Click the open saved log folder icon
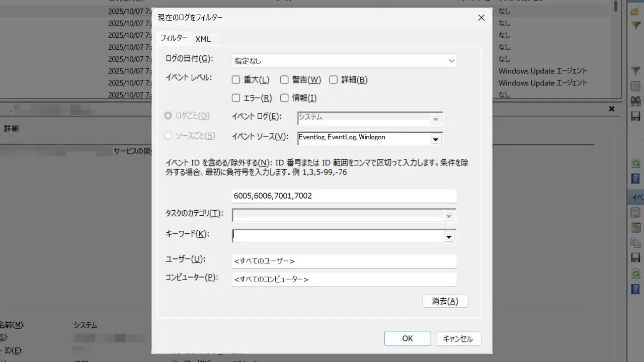Screen dimensions: 644x362 click(x=635, y=11)
